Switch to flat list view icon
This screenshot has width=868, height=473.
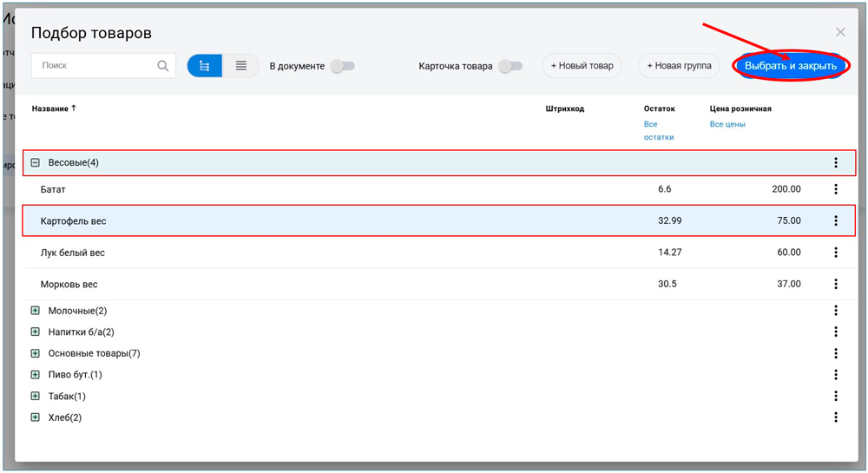click(241, 66)
